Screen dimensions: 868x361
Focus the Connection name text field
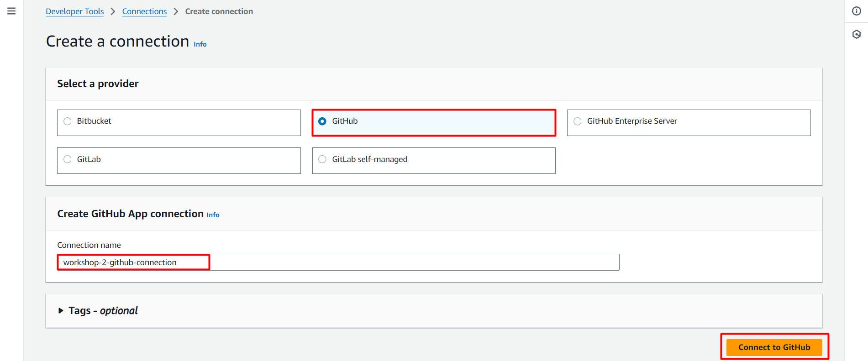coord(338,262)
